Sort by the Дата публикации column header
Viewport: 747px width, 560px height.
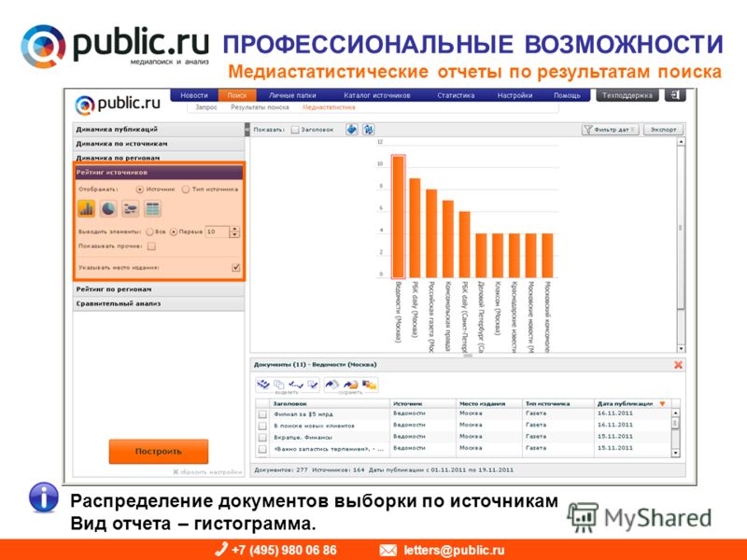(632, 404)
